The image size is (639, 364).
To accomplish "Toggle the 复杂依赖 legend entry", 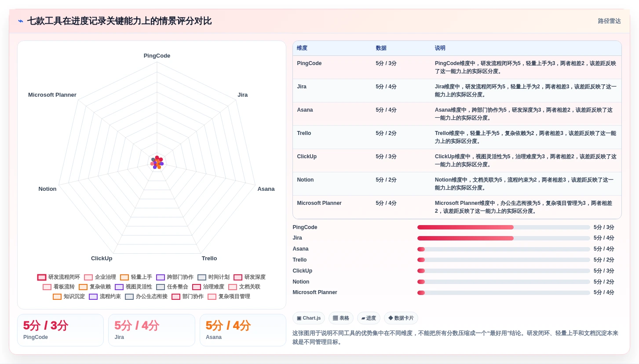I will (95, 287).
